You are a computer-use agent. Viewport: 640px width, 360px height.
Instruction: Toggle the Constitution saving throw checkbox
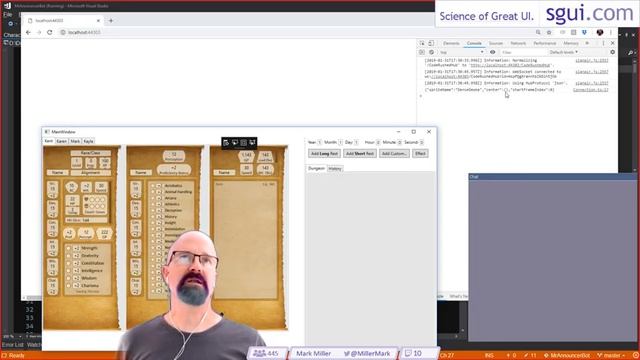[69, 263]
